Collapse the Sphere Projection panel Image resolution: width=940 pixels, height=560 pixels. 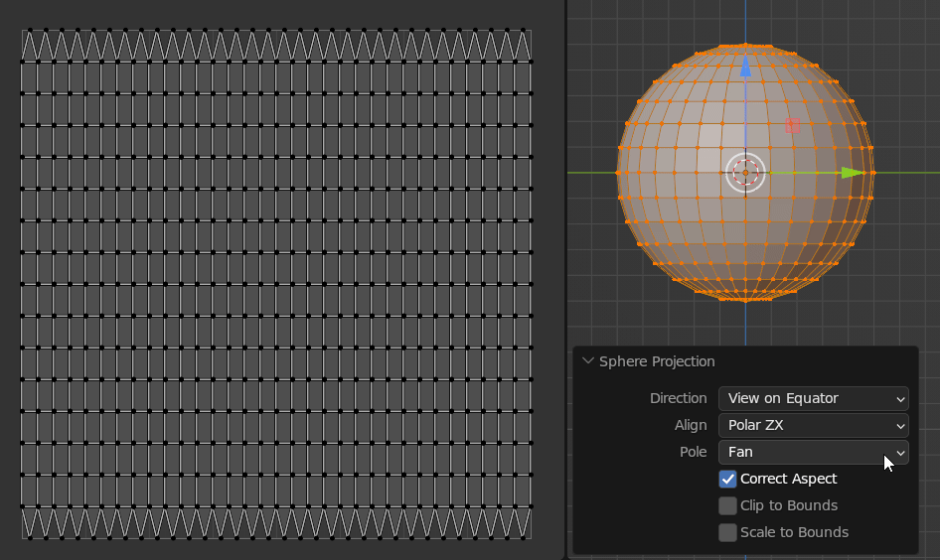coord(588,361)
